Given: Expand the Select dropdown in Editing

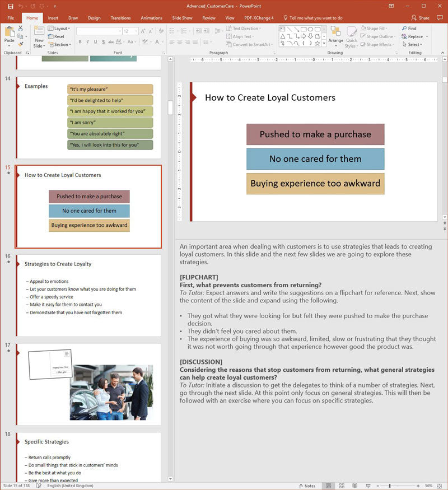Looking at the screenshot, I should pos(412,45).
